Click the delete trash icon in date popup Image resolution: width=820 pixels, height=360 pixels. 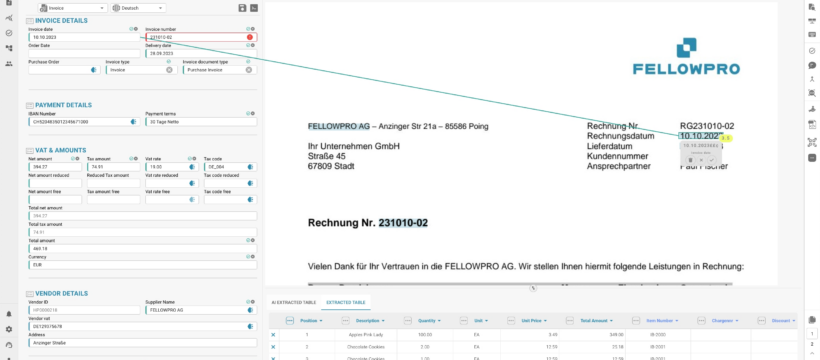click(690, 160)
